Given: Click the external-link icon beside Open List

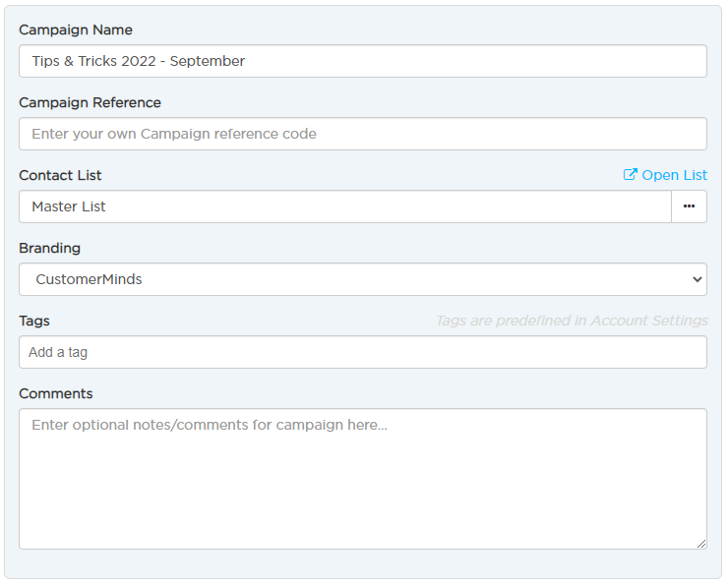Looking at the screenshot, I should coord(630,174).
